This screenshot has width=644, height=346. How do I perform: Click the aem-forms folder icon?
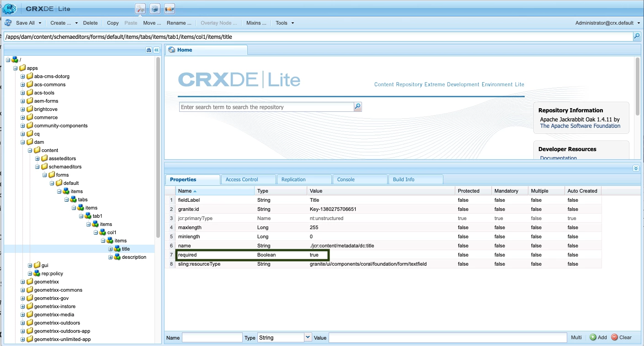click(x=30, y=101)
